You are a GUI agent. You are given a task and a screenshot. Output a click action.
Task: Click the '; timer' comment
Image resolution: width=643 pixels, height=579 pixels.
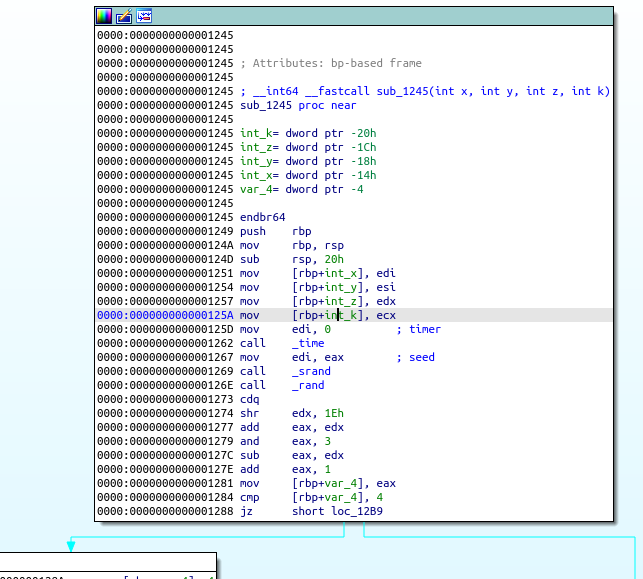418,329
